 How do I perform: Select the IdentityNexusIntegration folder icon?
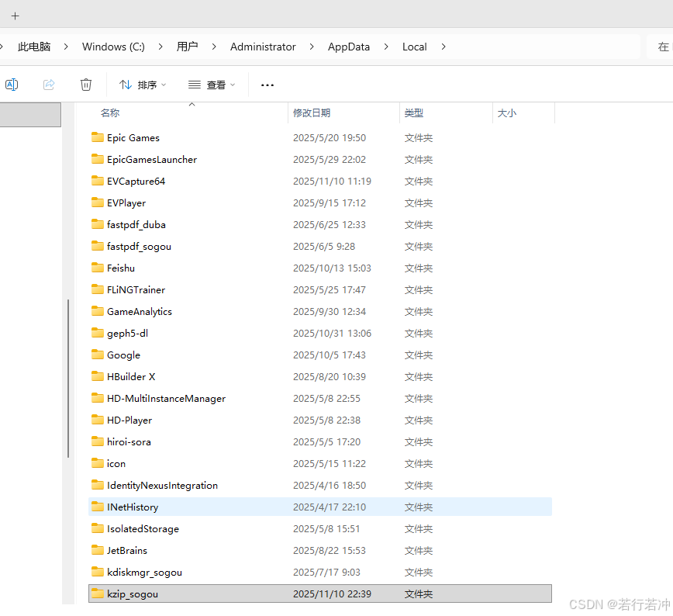pyautogui.click(x=98, y=485)
